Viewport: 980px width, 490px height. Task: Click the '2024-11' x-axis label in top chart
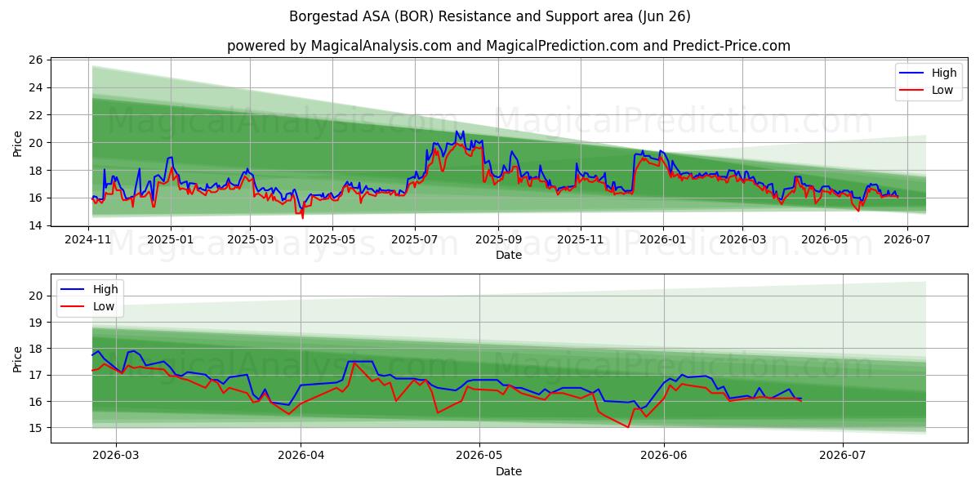pyautogui.click(x=89, y=241)
